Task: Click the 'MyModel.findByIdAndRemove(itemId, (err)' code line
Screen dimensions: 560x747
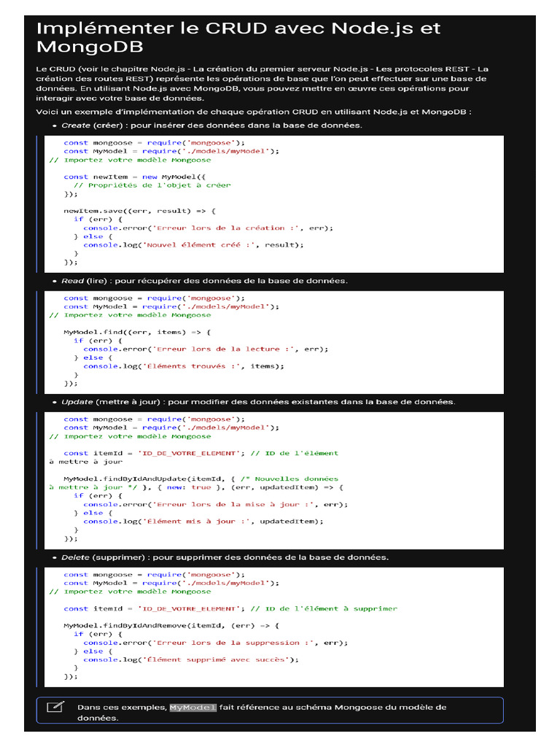Action: click(x=171, y=625)
